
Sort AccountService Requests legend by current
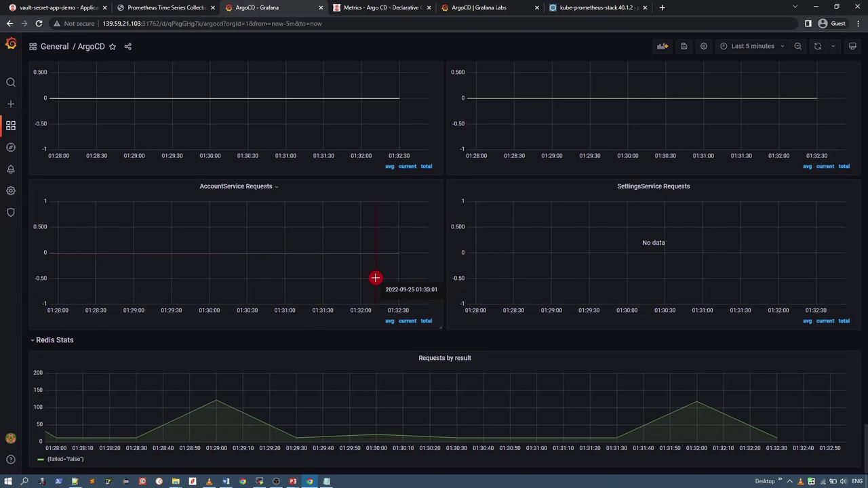pos(408,321)
